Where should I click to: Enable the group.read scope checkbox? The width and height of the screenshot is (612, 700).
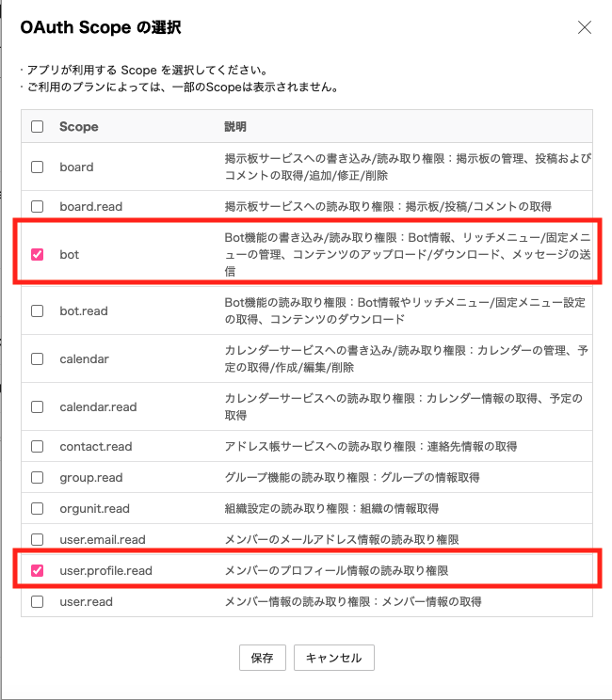point(38,478)
